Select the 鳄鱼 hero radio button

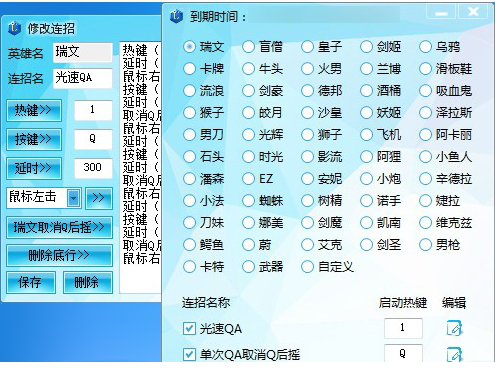(189, 245)
